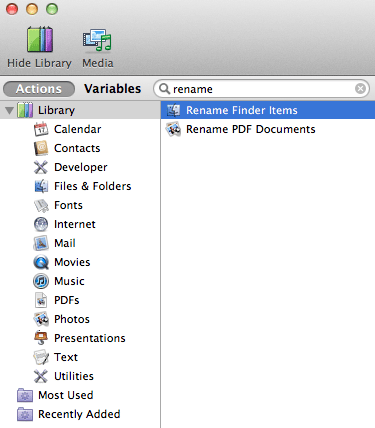The width and height of the screenshot is (375, 428).
Task: Choose the PDFs category
Action: click(x=57, y=300)
